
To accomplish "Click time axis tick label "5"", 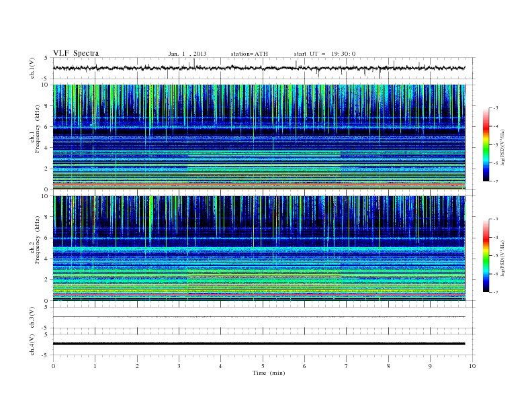I will pos(263,366).
